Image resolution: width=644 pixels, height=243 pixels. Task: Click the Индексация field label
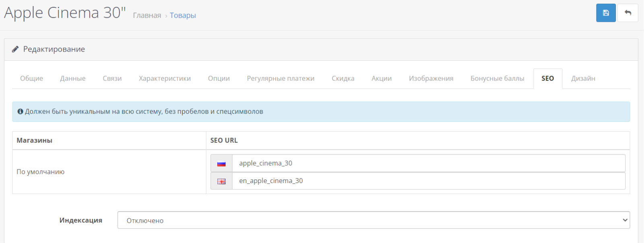click(81, 220)
